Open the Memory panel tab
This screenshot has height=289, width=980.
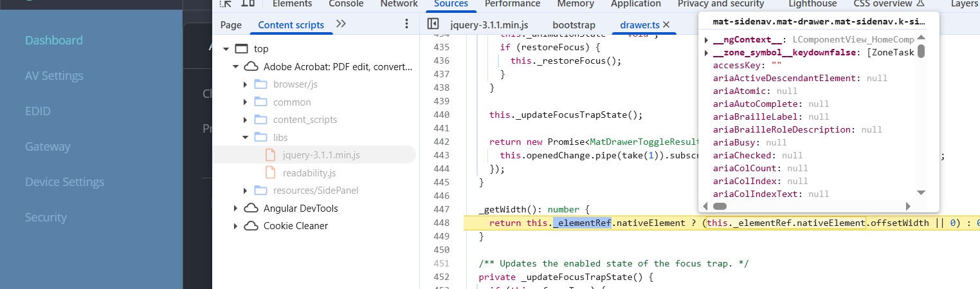pos(576,4)
